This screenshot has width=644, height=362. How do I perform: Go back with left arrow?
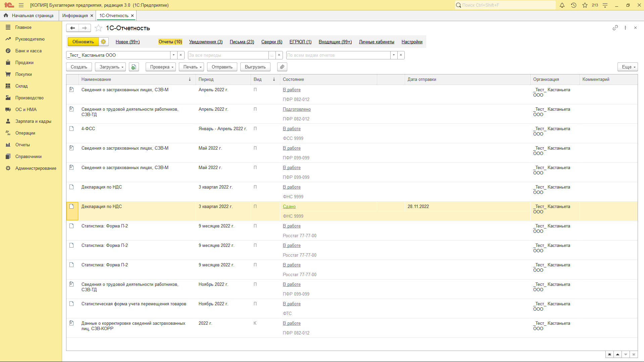click(x=72, y=28)
